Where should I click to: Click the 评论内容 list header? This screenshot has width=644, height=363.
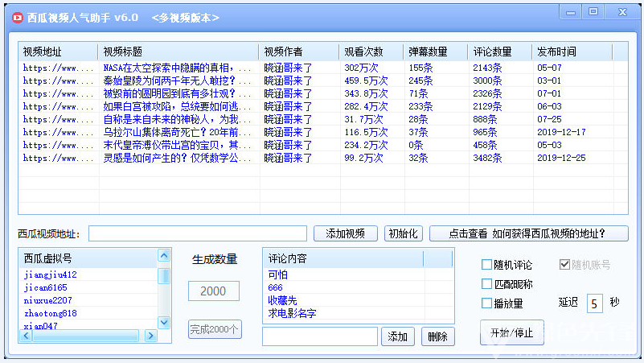click(343, 258)
